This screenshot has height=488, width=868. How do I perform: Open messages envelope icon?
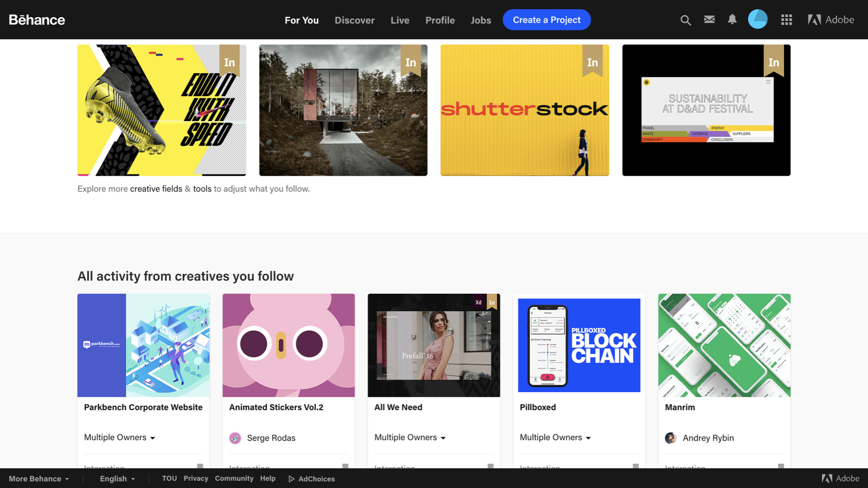[709, 19]
